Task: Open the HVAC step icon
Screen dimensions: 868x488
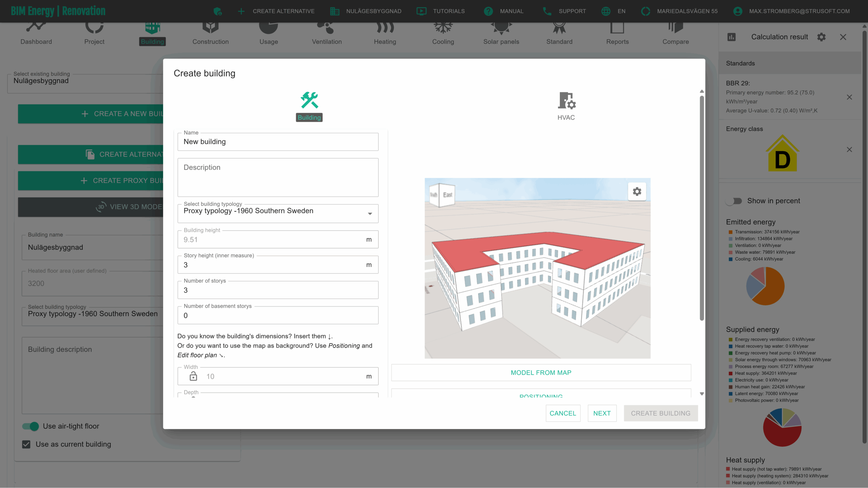Action: (x=566, y=101)
